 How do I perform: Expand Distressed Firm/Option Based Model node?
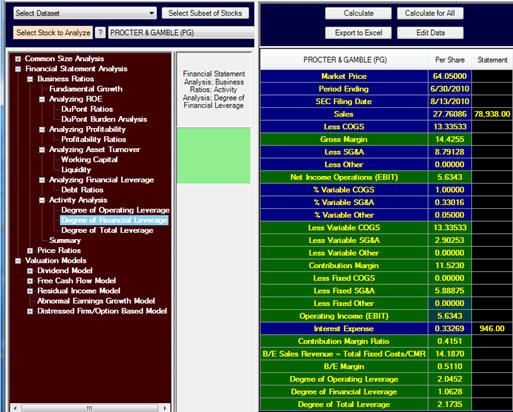click(30, 311)
